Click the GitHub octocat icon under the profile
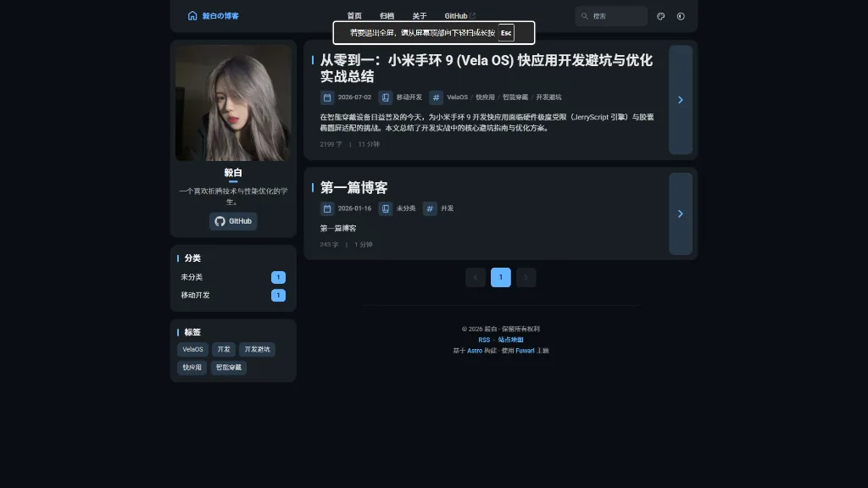Screen dimensions: 868x488 tap(220, 221)
